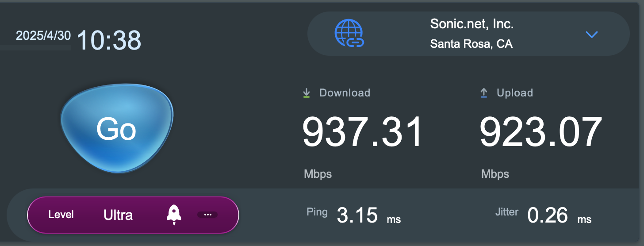
Task: Click the 937.31 download speed value
Action: point(362,132)
